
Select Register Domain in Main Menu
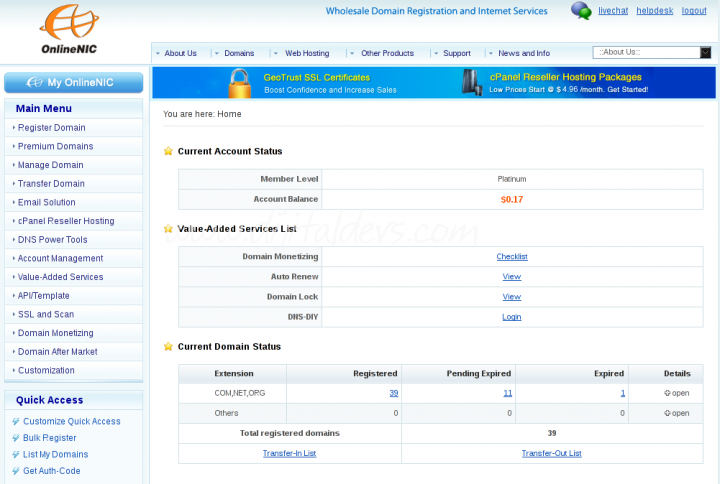[51, 128]
